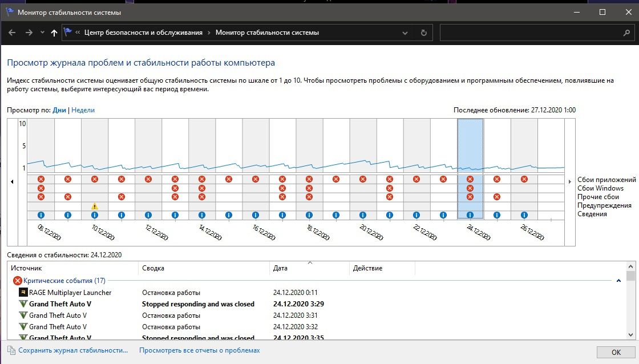Go up one level with the up arrow

click(x=54, y=33)
